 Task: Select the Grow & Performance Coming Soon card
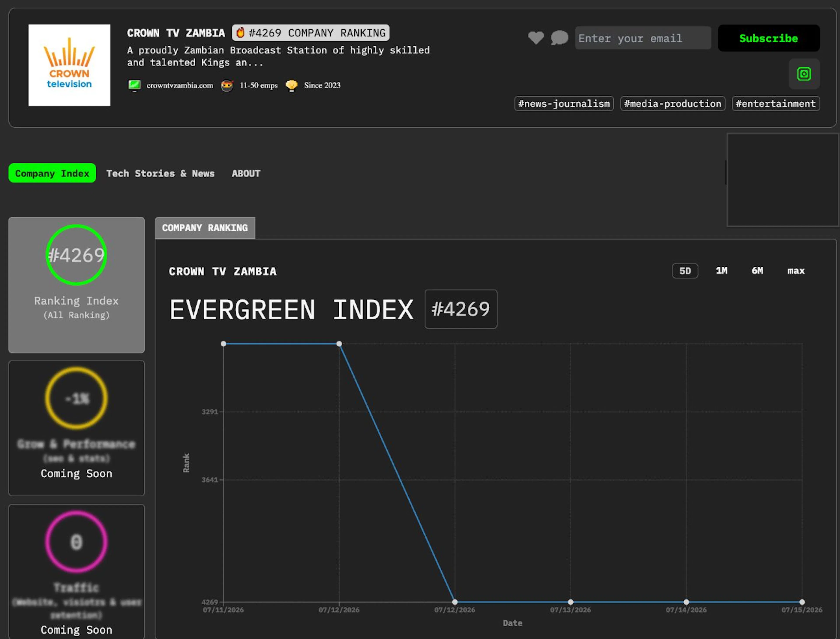[76, 428]
